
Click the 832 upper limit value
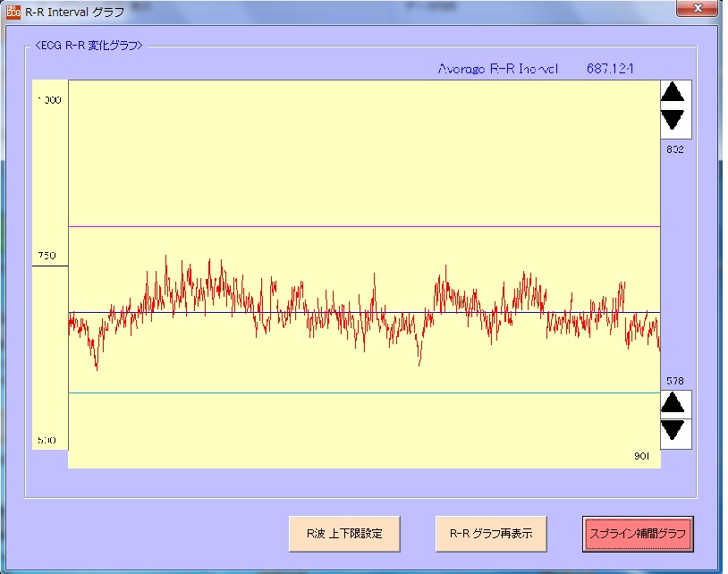point(674,149)
